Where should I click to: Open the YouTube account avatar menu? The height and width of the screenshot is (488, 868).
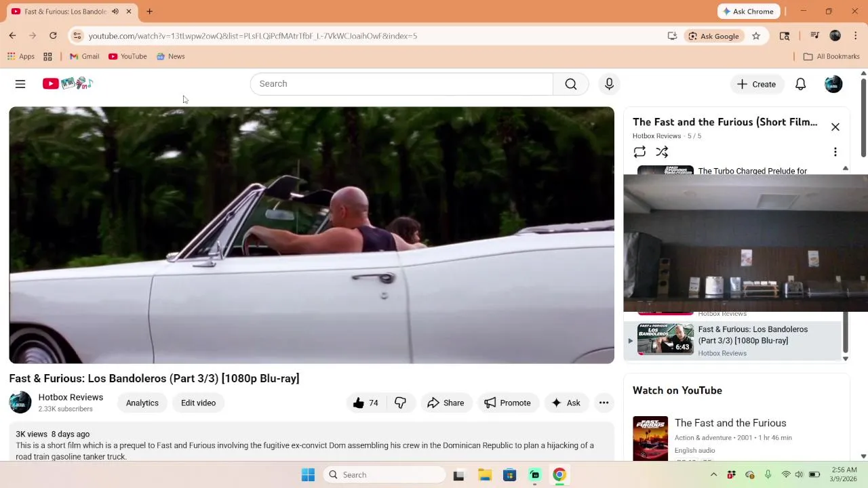pos(833,84)
